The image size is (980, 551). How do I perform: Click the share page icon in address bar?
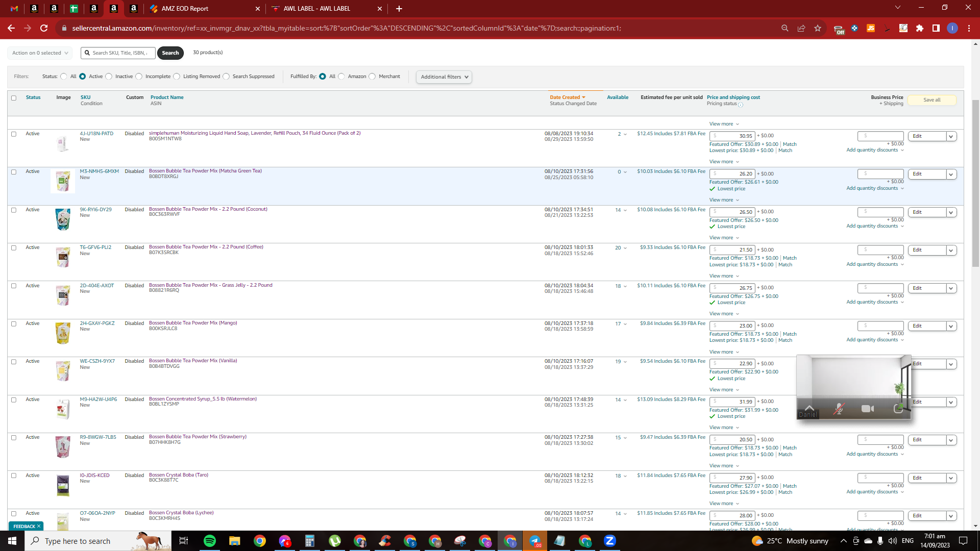(801, 28)
